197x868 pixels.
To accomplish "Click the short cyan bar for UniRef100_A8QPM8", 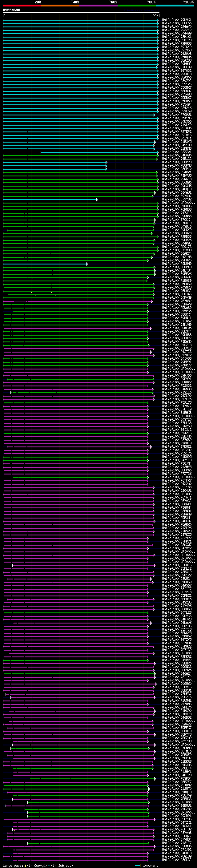I will (55, 165).
